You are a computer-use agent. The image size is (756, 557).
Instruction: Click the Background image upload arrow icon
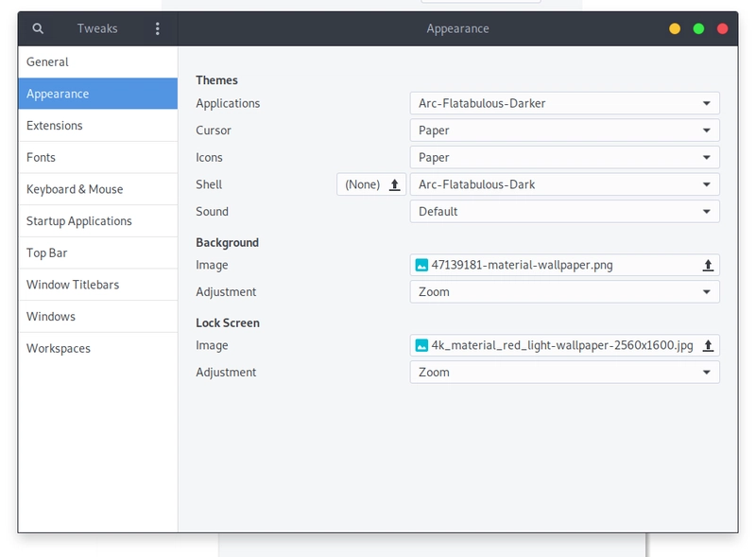click(x=707, y=265)
